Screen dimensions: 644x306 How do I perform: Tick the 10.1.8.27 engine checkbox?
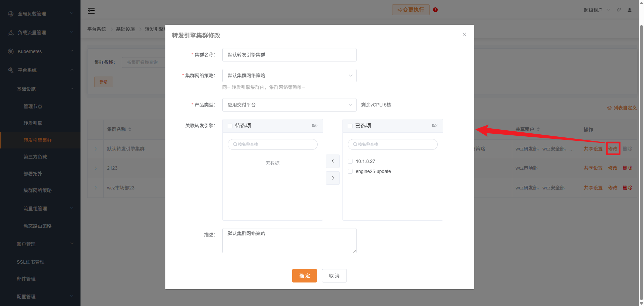(x=350, y=161)
